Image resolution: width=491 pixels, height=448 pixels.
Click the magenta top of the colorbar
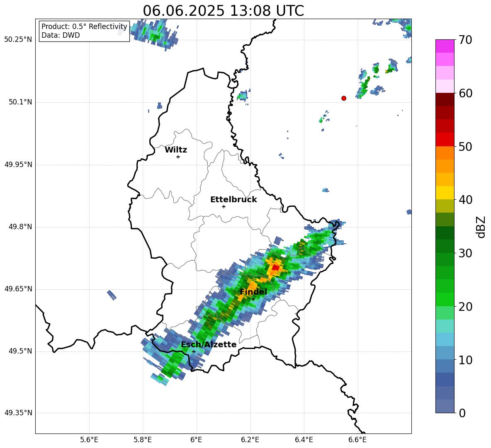445,46
